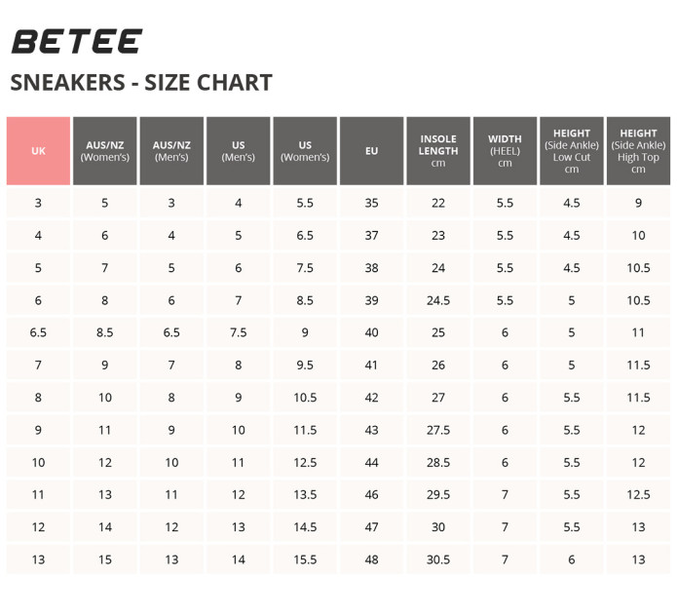Click EU size 48 cell

click(x=372, y=559)
